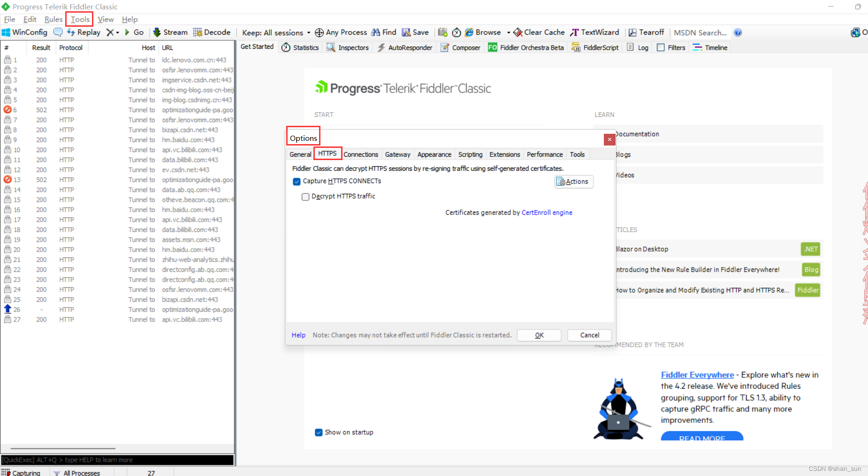The image size is (868, 476).
Task: Switch to Extensions options tab
Action: 504,154
